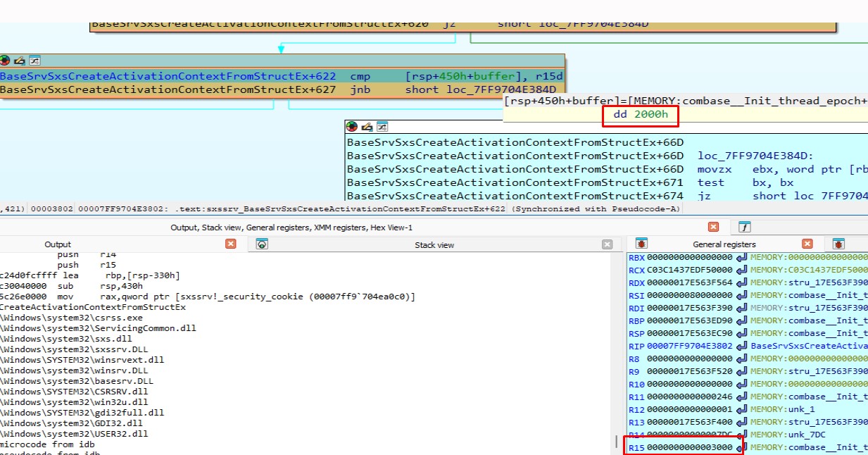Click jump arrow next to RSP value
The image size is (868, 455).
point(741,333)
